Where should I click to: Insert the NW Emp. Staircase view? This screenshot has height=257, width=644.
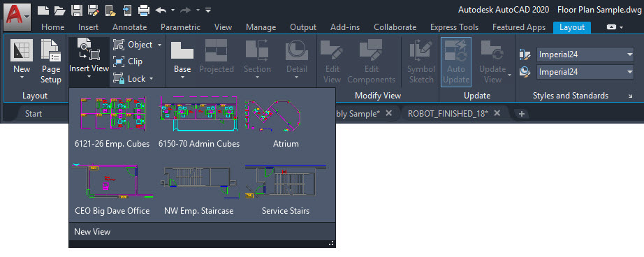pyautogui.click(x=199, y=189)
